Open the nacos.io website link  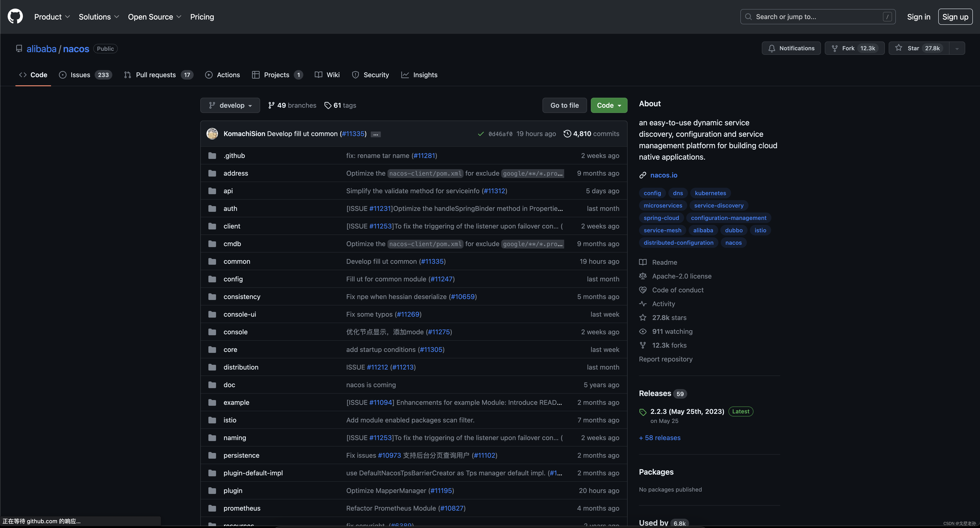[664, 175]
